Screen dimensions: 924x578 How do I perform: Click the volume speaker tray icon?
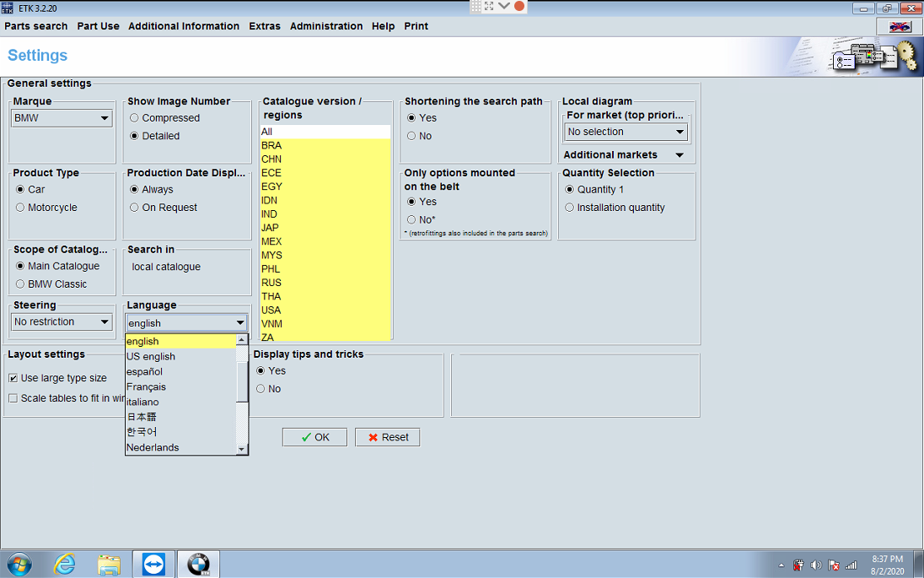pos(815,565)
